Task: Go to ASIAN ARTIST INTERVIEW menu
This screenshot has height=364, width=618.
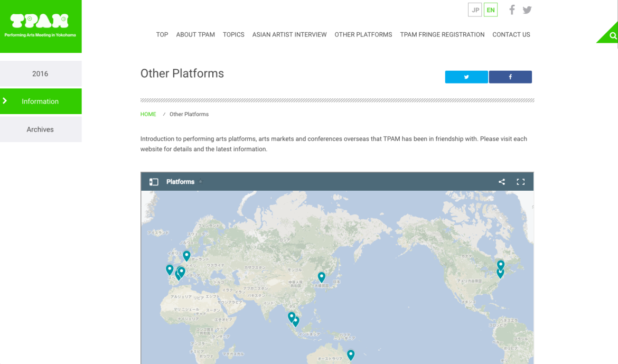Action: click(289, 35)
